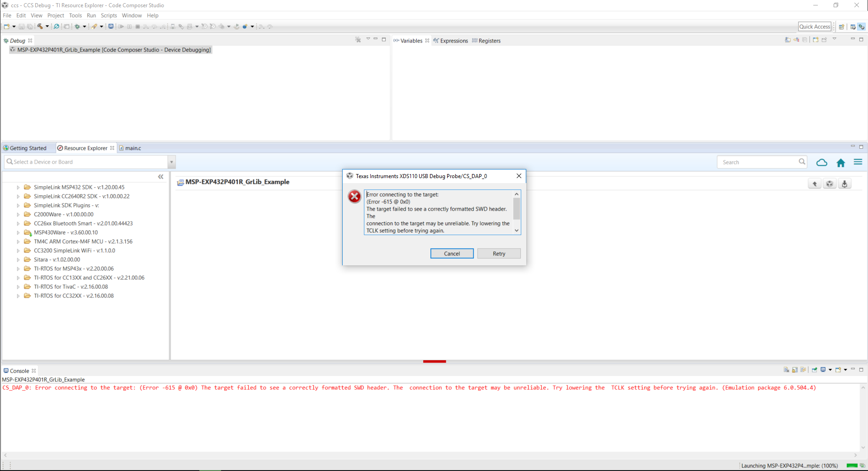Open the Resource Explorer hamburger menu
Viewport: 868px width, 471px height.
tap(858, 162)
